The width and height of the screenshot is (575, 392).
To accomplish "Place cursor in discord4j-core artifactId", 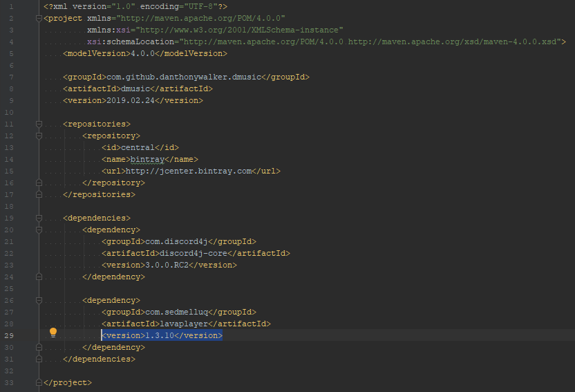I will click(194, 254).
